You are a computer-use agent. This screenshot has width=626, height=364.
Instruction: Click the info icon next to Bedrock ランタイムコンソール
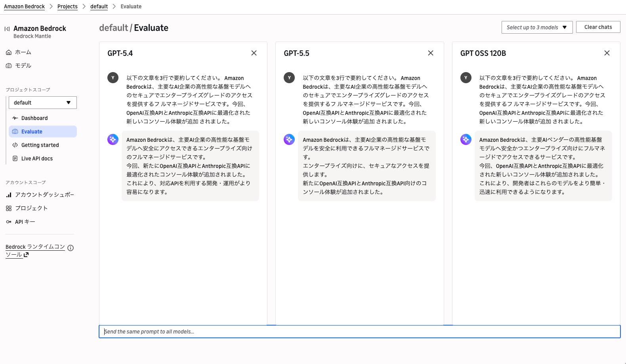click(x=71, y=248)
